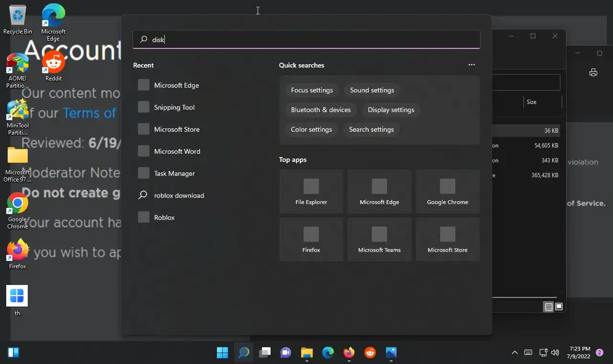
Task: Click the Windows Start button on taskbar
Action: click(222, 353)
